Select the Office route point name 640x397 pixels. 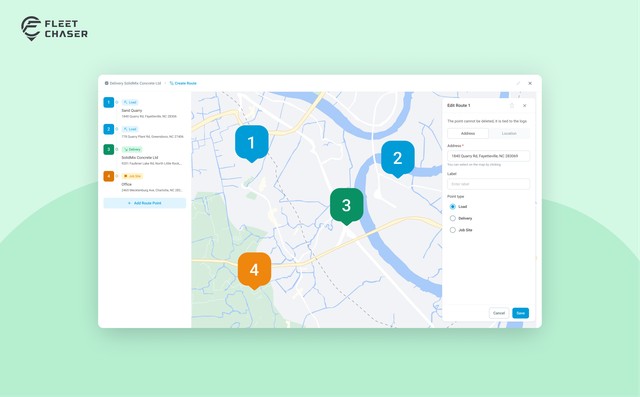coord(127,184)
